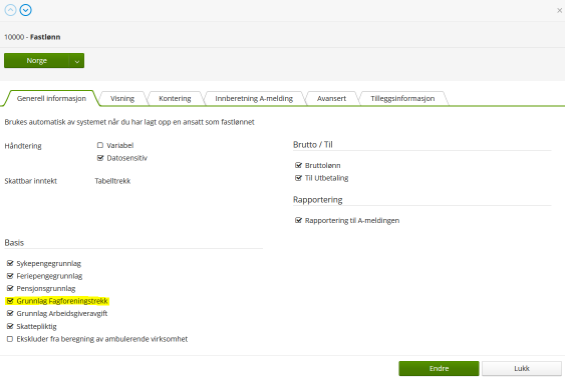Viewport: 565px width, 382px height.
Task: Click the Håndtering label
Action: click(x=23, y=146)
